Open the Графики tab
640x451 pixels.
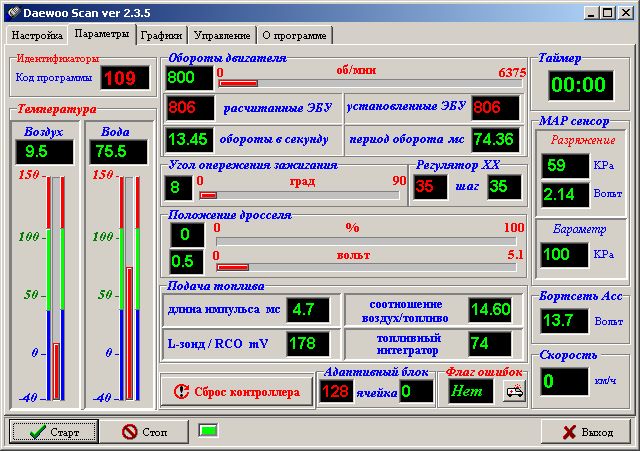pos(161,34)
